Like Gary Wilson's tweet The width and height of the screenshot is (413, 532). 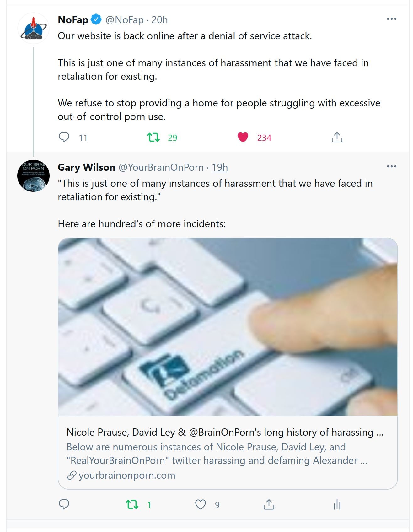coord(201,504)
